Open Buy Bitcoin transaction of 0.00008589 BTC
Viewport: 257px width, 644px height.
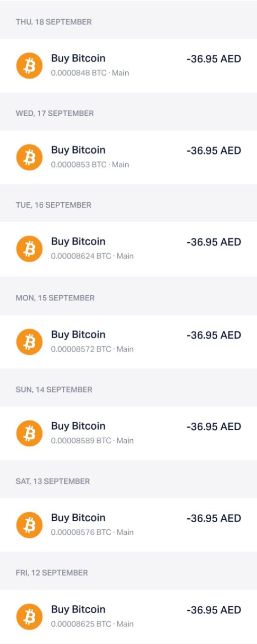pyautogui.click(x=128, y=433)
